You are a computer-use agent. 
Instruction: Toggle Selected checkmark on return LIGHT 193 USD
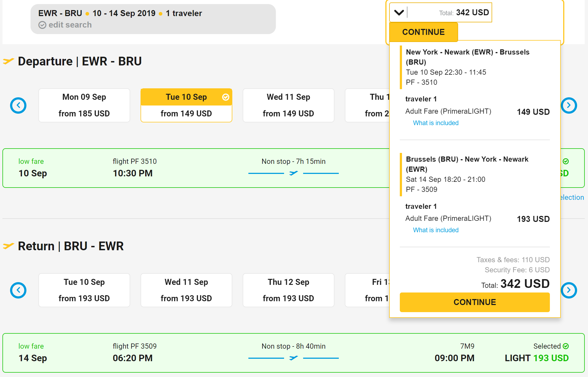point(566,346)
